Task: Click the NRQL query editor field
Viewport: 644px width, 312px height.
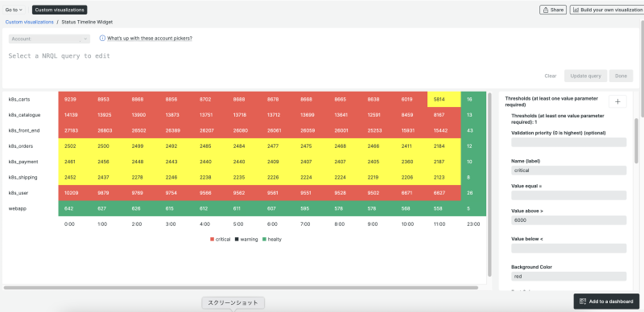Action: (320, 55)
